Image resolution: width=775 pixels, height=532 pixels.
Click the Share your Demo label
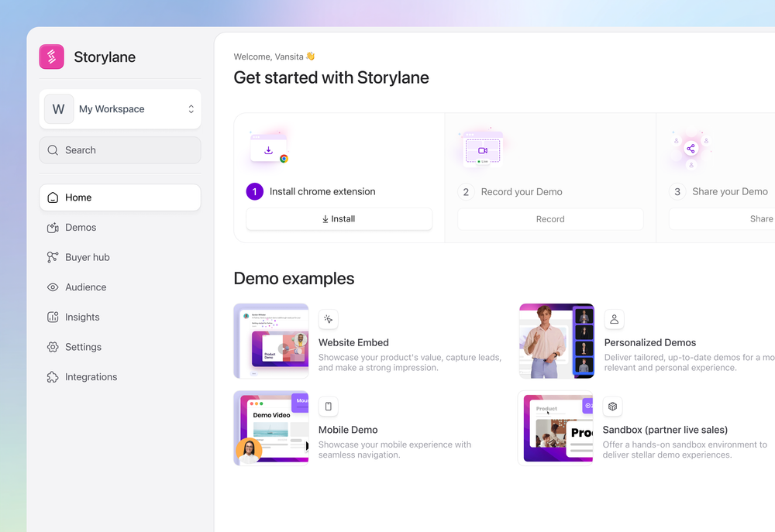pyautogui.click(x=730, y=191)
